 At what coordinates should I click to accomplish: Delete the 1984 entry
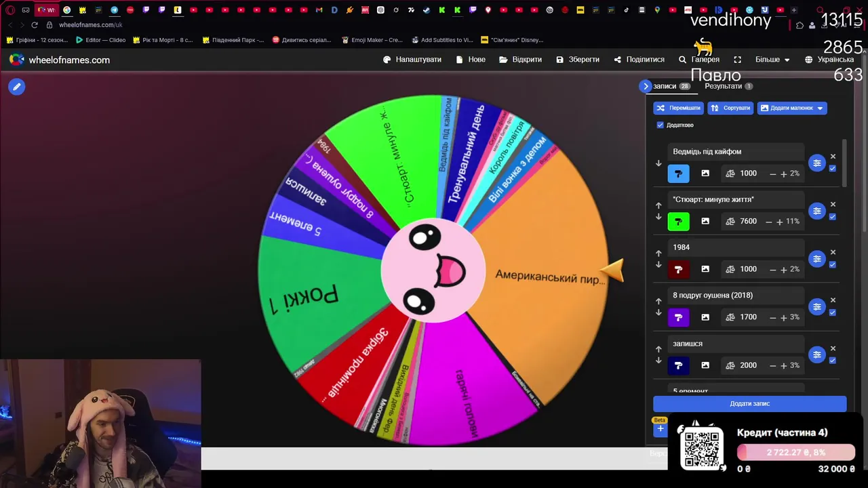pyautogui.click(x=833, y=252)
